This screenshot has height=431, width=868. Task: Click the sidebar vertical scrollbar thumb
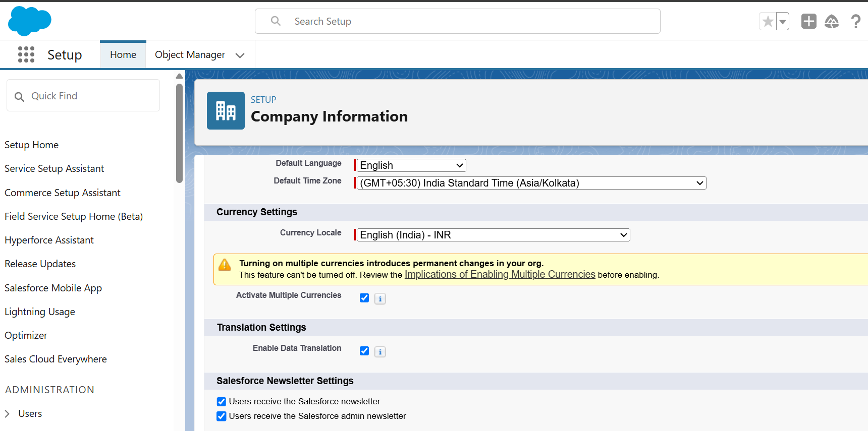click(x=179, y=134)
